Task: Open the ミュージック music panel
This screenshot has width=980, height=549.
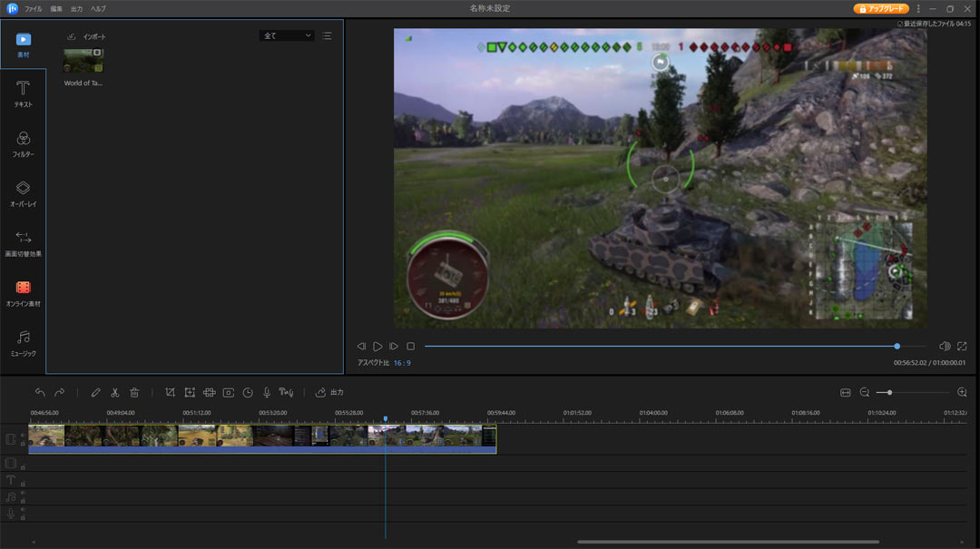Action: [23, 343]
